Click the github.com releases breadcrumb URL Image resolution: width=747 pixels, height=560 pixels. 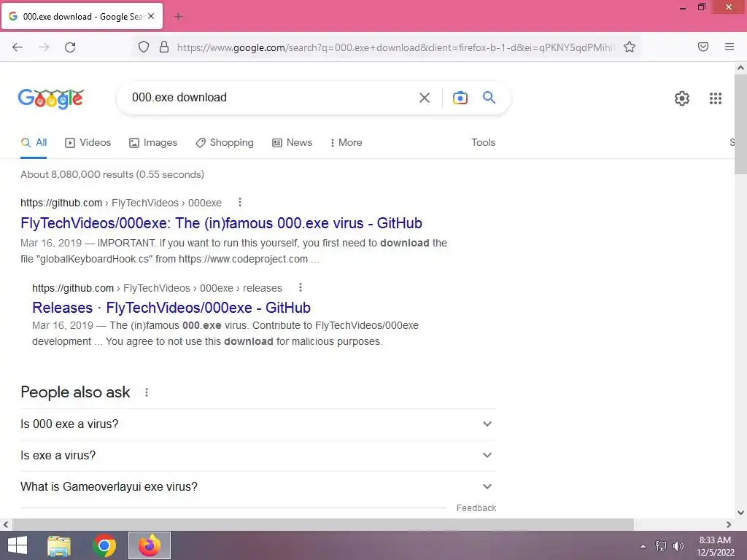158,288
